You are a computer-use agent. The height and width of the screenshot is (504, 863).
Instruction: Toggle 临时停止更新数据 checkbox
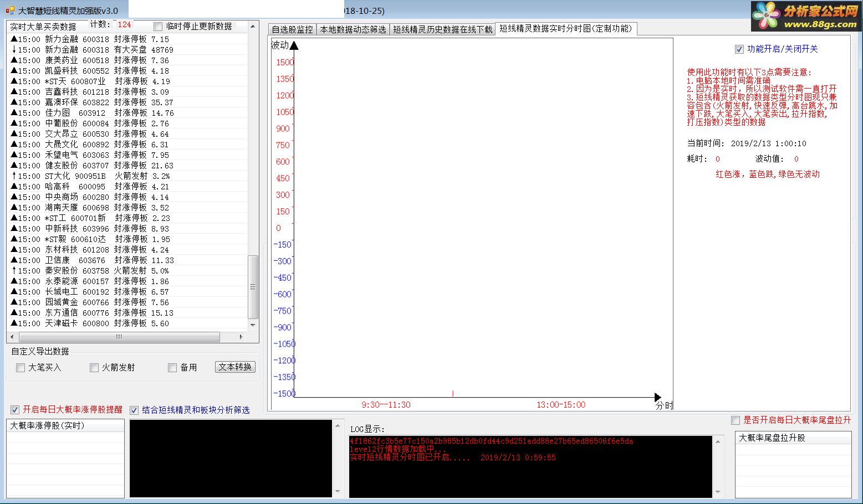coord(159,26)
